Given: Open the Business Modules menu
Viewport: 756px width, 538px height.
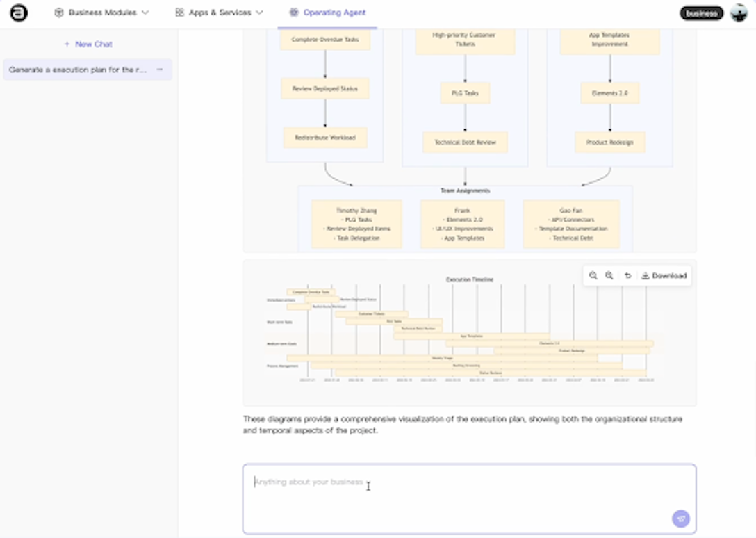Looking at the screenshot, I should point(101,13).
